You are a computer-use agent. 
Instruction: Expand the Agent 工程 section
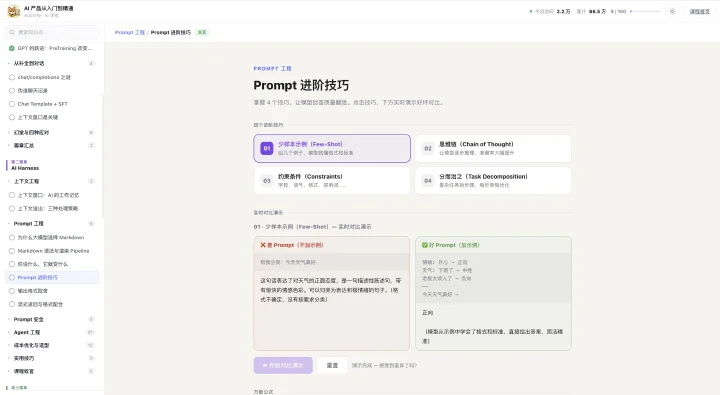[52, 332]
